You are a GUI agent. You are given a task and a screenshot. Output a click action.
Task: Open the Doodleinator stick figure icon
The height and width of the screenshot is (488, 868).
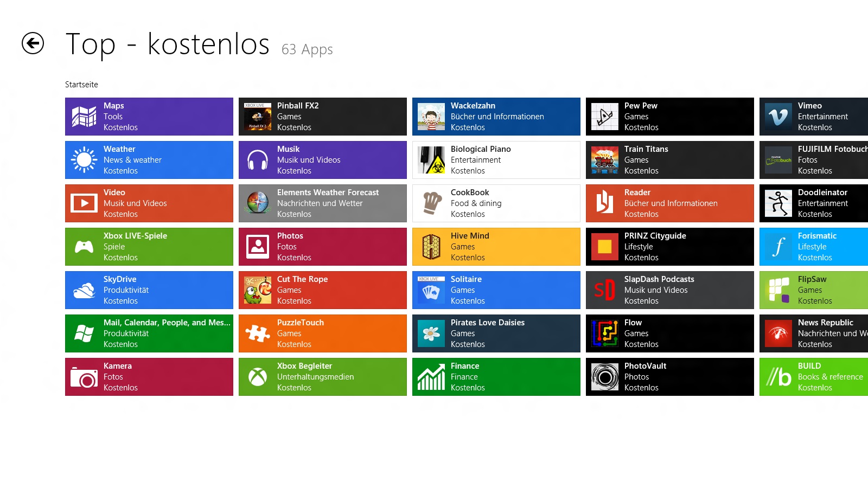(x=778, y=203)
